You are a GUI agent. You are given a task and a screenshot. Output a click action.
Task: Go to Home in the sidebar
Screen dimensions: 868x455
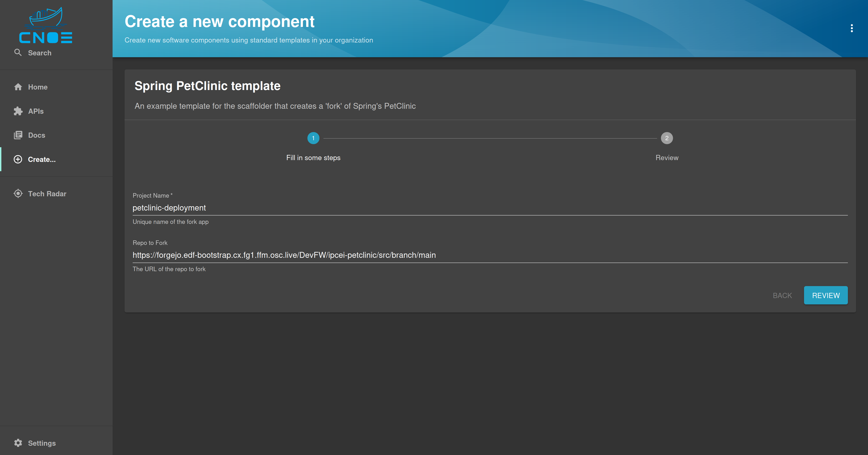point(56,87)
